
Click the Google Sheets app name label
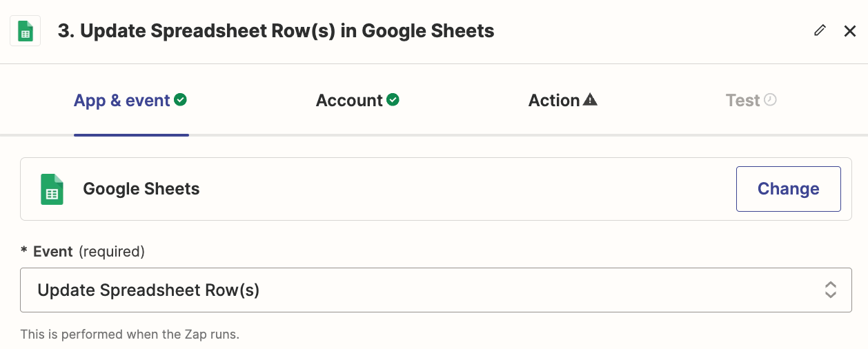coord(141,189)
